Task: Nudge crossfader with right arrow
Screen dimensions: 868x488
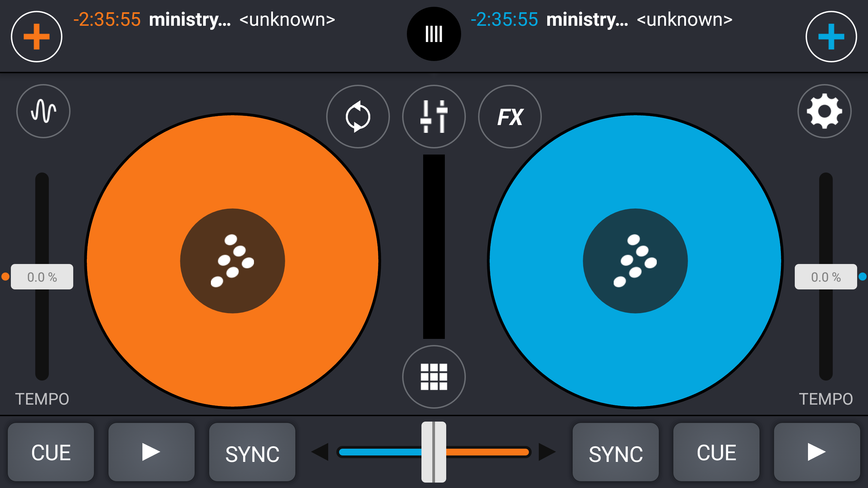Action: tap(547, 452)
